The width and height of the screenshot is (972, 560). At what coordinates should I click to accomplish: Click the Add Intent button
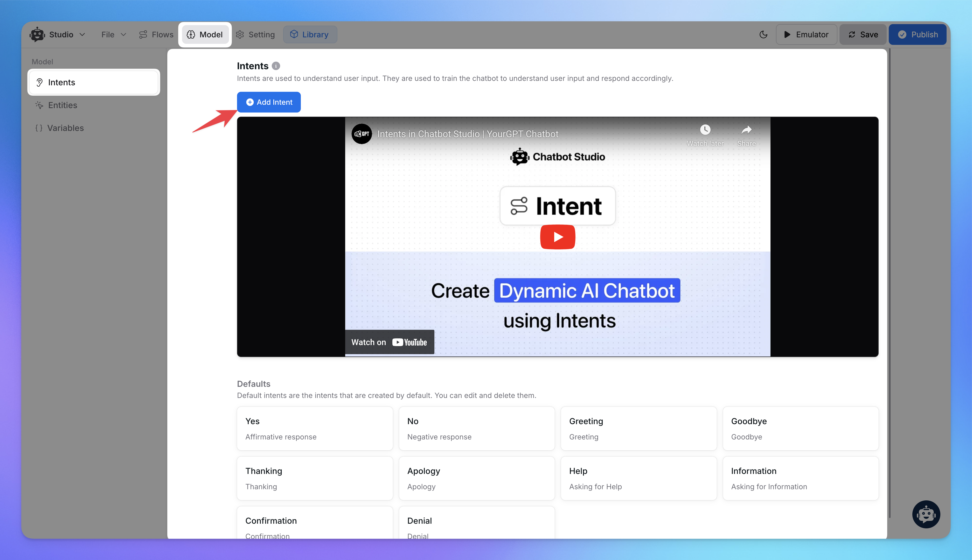(269, 102)
